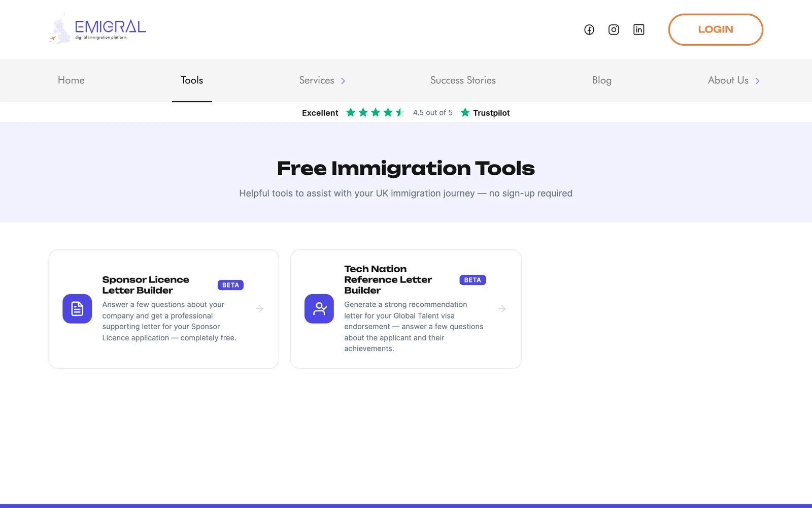Image resolution: width=812 pixels, height=508 pixels.
Task: Click the Trustpilot star logo
Action: pos(465,112)
